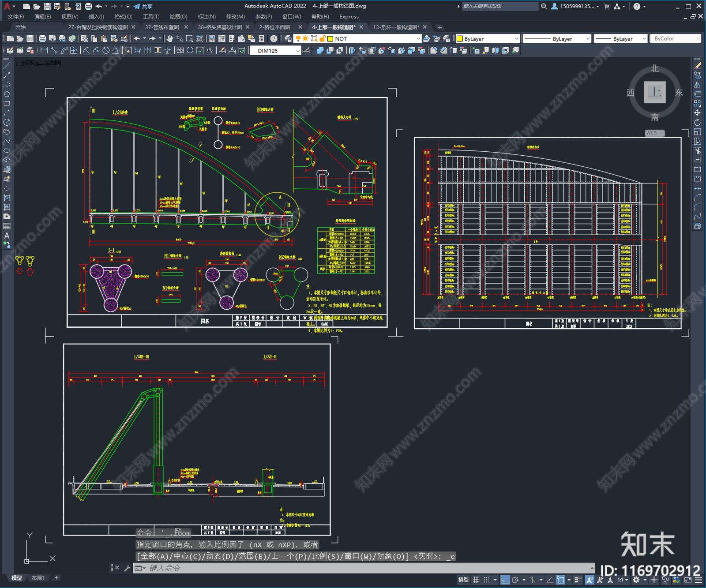706x588 pixels.
Task: Click the 上 face of the ViewCube
Action: coord(655,93)
